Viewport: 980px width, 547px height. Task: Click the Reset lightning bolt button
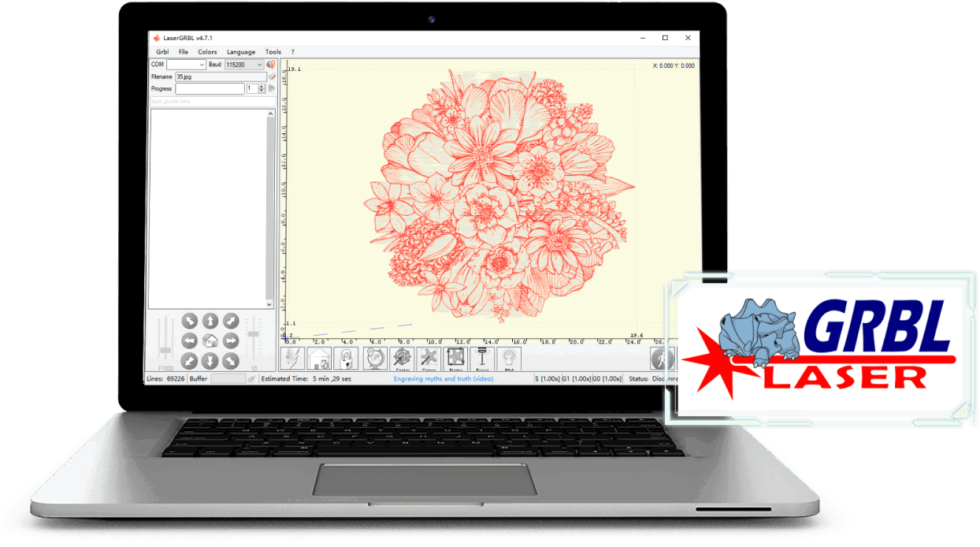pyautogui.click(x=292, y=359)
